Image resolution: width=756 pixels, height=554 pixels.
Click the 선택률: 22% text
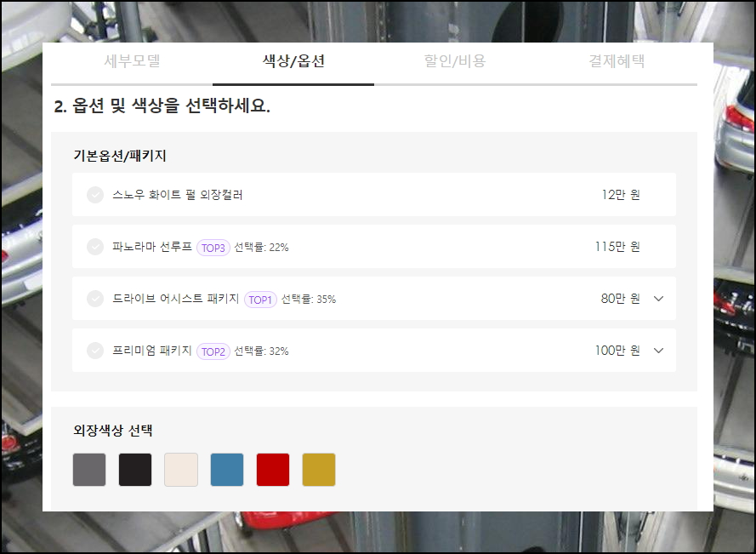[261, 248]
